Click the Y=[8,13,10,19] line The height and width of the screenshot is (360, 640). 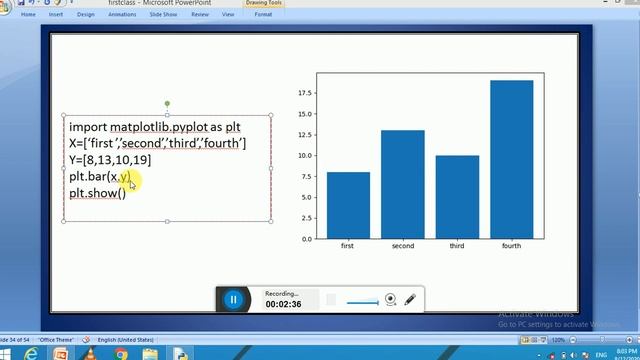point(110,160)
